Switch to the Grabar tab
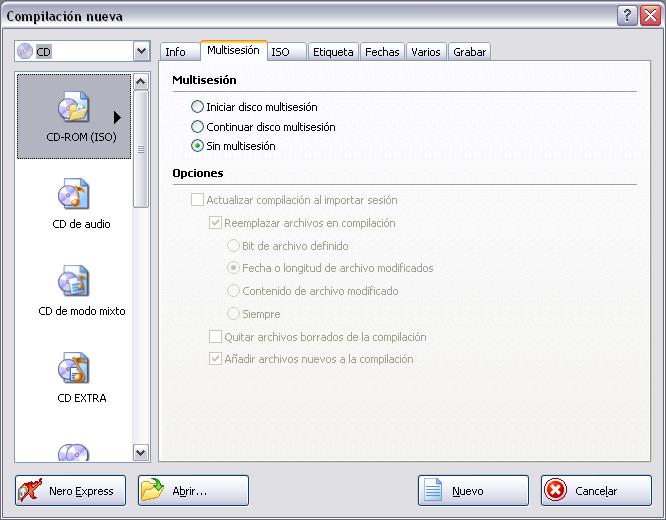The width and height of the screenshot is (666, 520). coord(469,52)
